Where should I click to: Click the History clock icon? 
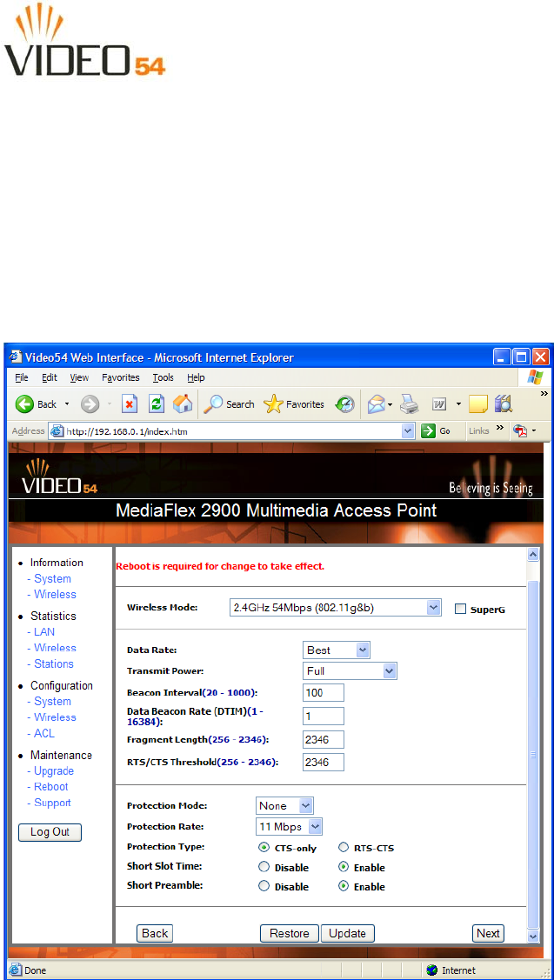[345, 404]
